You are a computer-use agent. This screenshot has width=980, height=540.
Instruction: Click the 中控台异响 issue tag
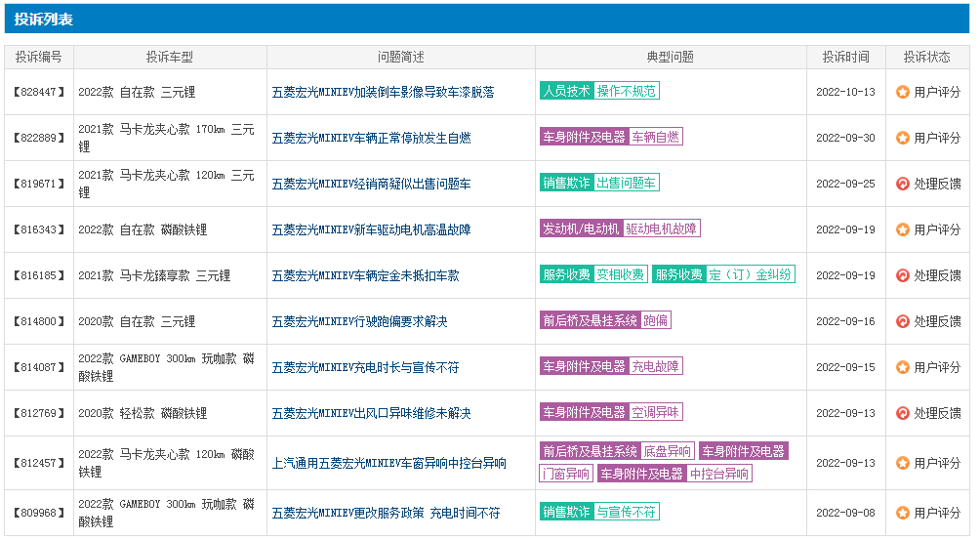(x=718, y=474)
